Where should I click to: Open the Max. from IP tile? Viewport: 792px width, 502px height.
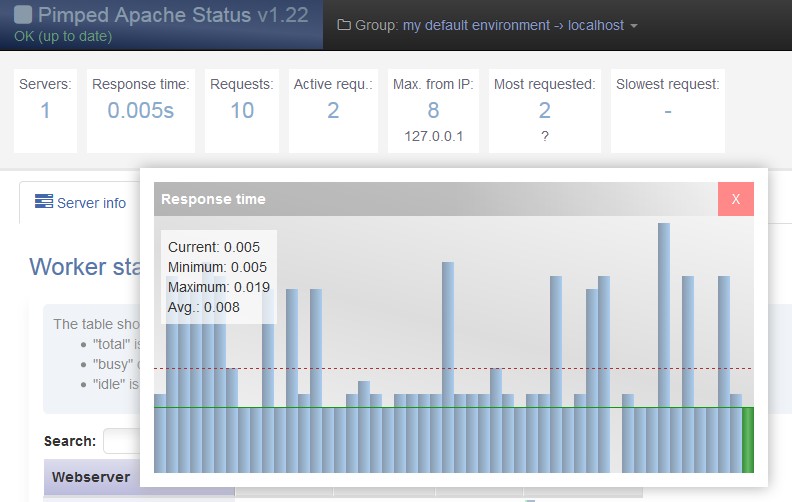433,111
